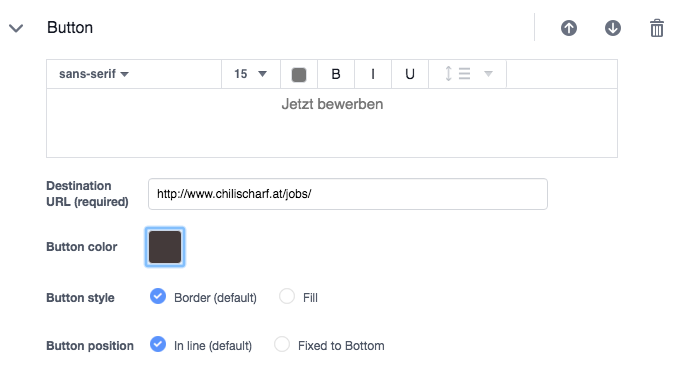The image size is (679, 379).
Task: Open the gray text color picker
Action: (299, 75)
